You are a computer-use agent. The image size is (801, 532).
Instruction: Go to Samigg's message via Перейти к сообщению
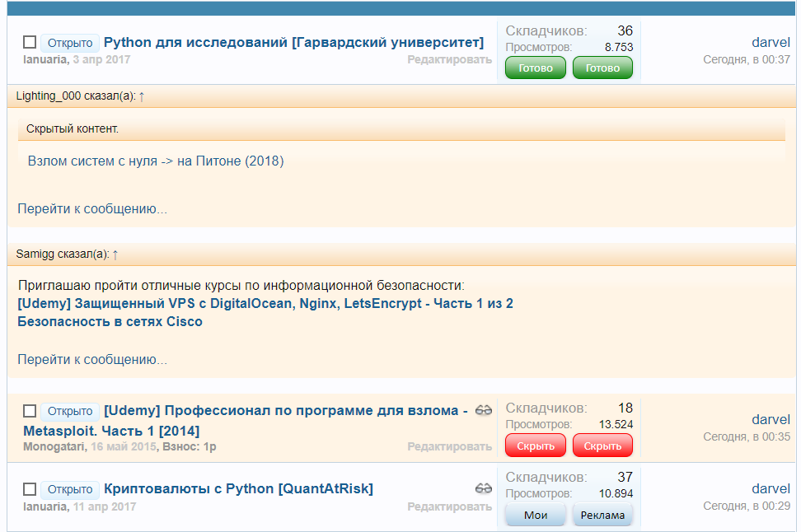(x=92, y=359)
